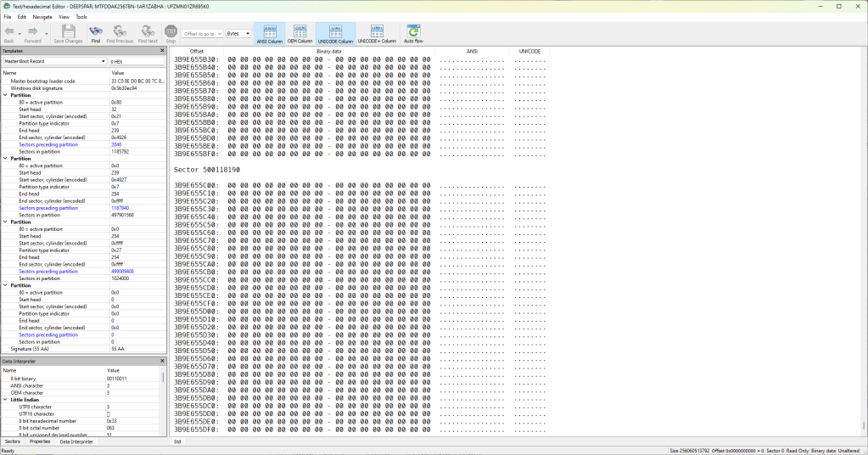Open the Properties tab

[40, 441]
